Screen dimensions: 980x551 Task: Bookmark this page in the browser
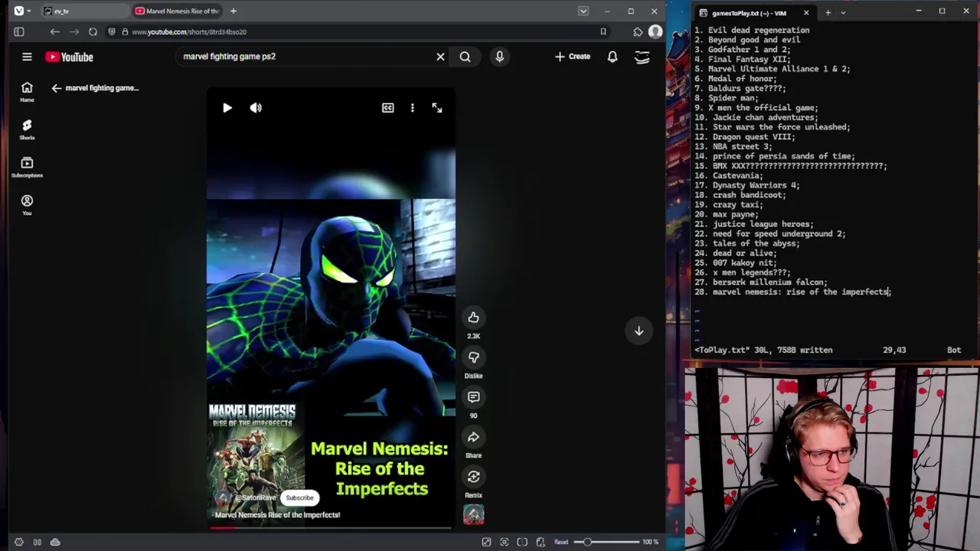[603, 31]
